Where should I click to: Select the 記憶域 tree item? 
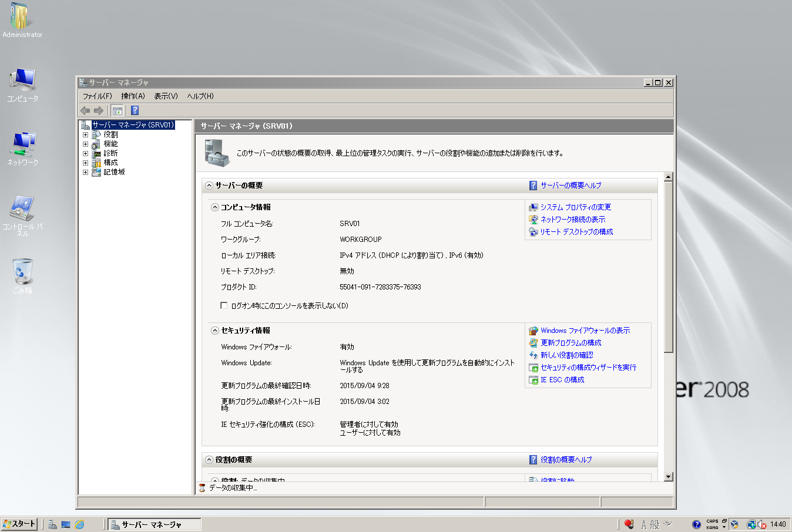coord(114,172)
